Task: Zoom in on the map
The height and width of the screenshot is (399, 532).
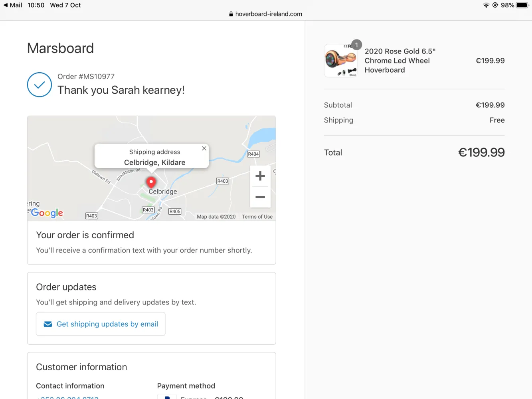Action: coord(260,176)
